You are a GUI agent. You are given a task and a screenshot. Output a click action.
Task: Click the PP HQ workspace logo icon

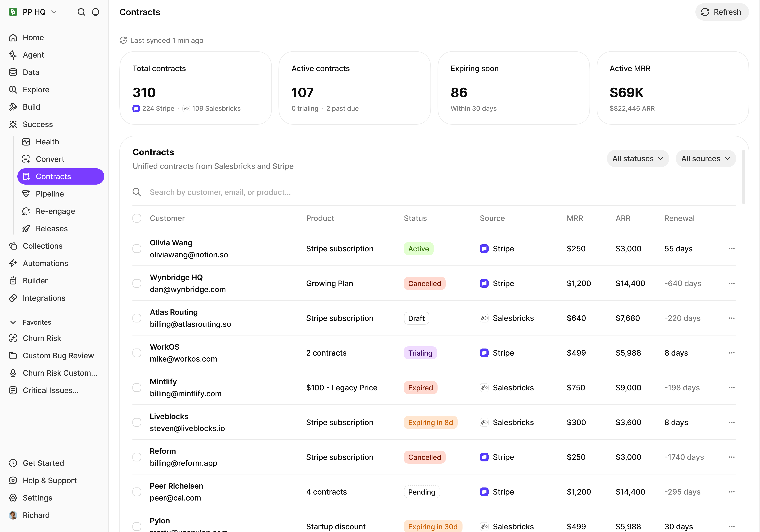[13, 12]
